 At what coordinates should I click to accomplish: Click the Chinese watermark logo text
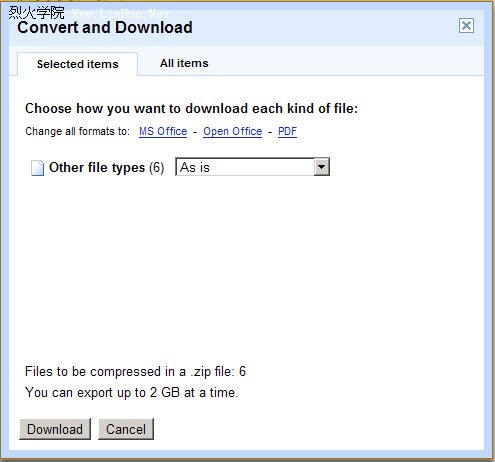(x=36, y=13)
